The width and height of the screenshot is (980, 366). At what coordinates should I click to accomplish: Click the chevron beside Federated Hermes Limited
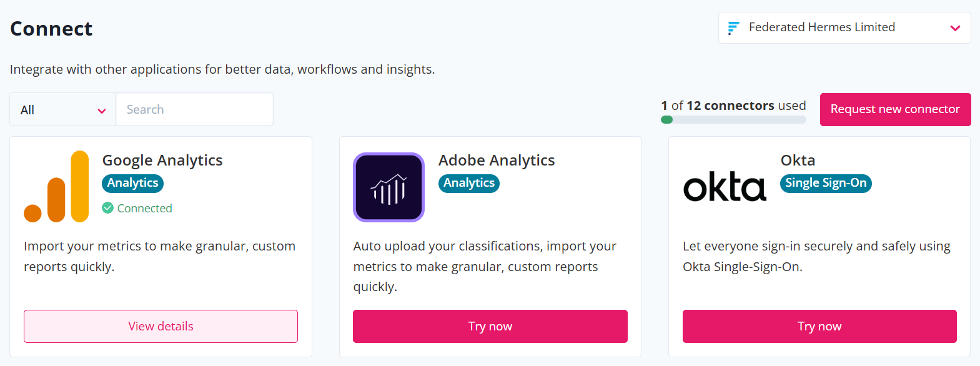[955, 28]
